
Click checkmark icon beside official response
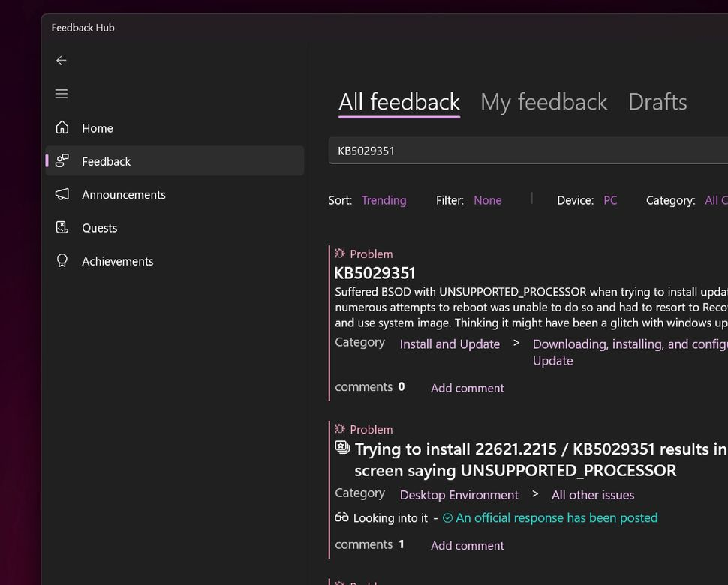point(447,517)
